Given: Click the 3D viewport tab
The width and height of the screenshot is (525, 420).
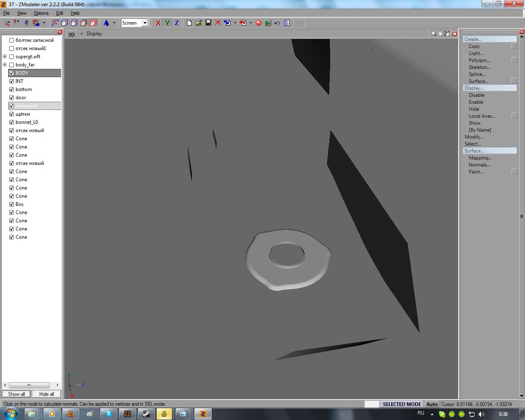Looking at the screenshot, I should click(x=71, y=34).
